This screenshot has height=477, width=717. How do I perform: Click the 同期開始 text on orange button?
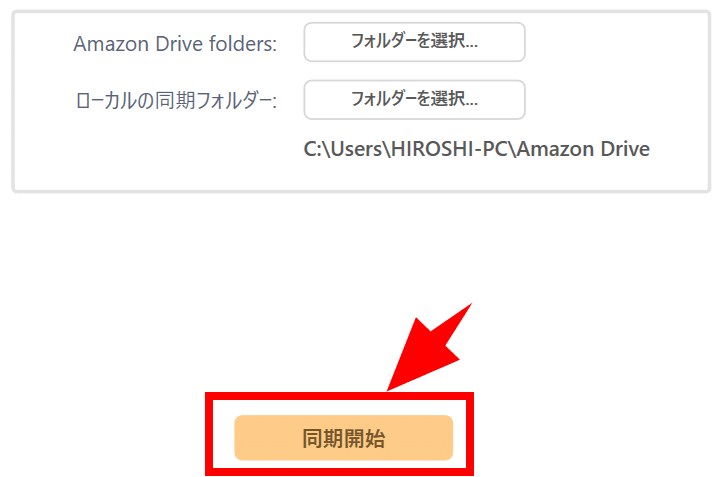pos(343,438)
